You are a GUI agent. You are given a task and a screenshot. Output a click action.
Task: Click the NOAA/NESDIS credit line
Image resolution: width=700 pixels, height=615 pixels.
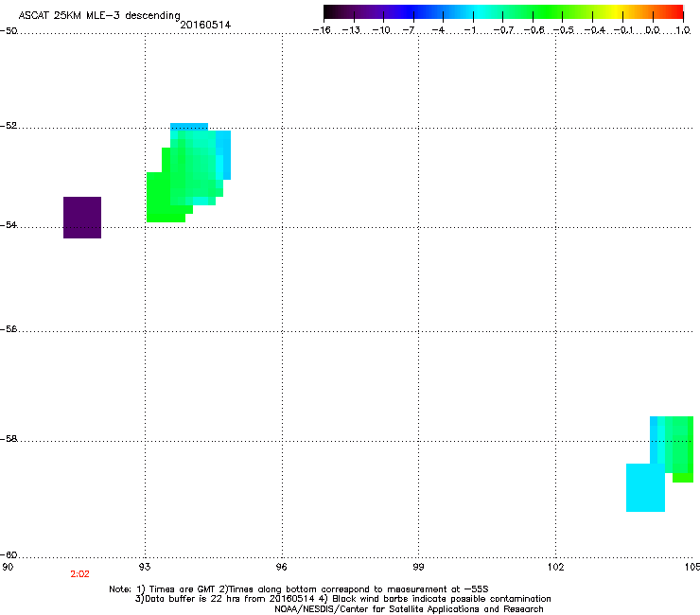[409, 609]
